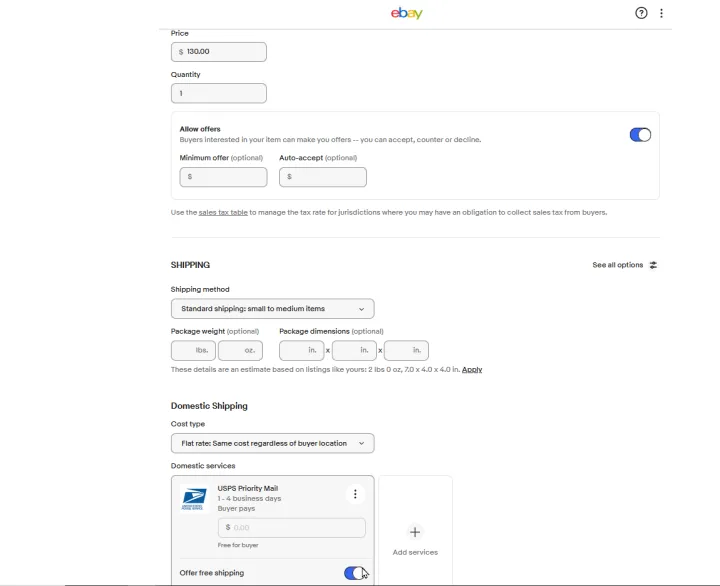
Task: Click the shipping options sliders icon
Action: (653, 265)
